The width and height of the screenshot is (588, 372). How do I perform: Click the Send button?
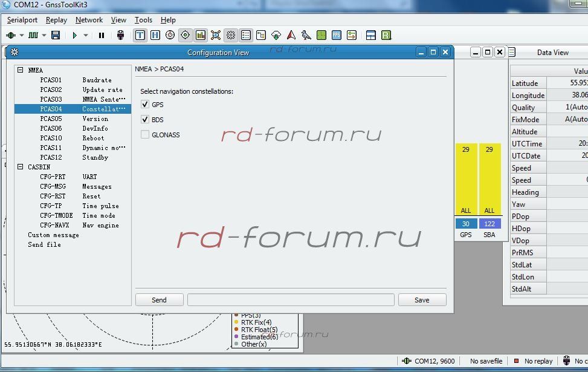[159, 300]
